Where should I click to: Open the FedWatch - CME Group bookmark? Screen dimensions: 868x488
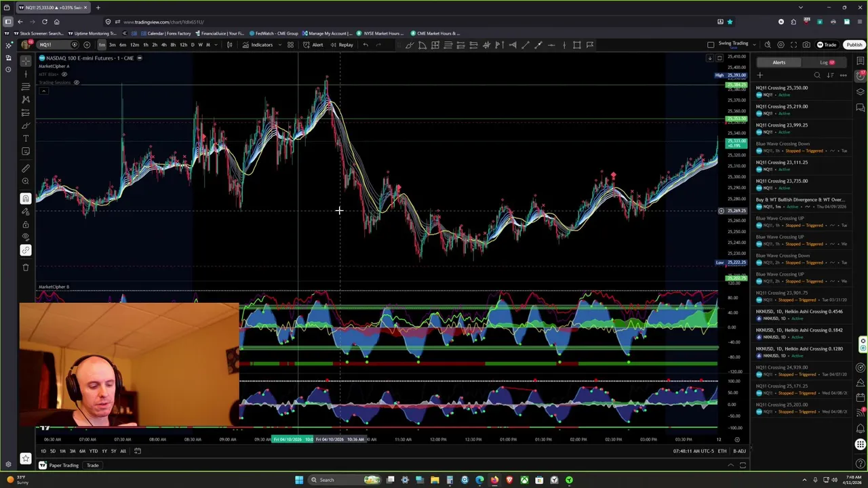tap(273, 33)
